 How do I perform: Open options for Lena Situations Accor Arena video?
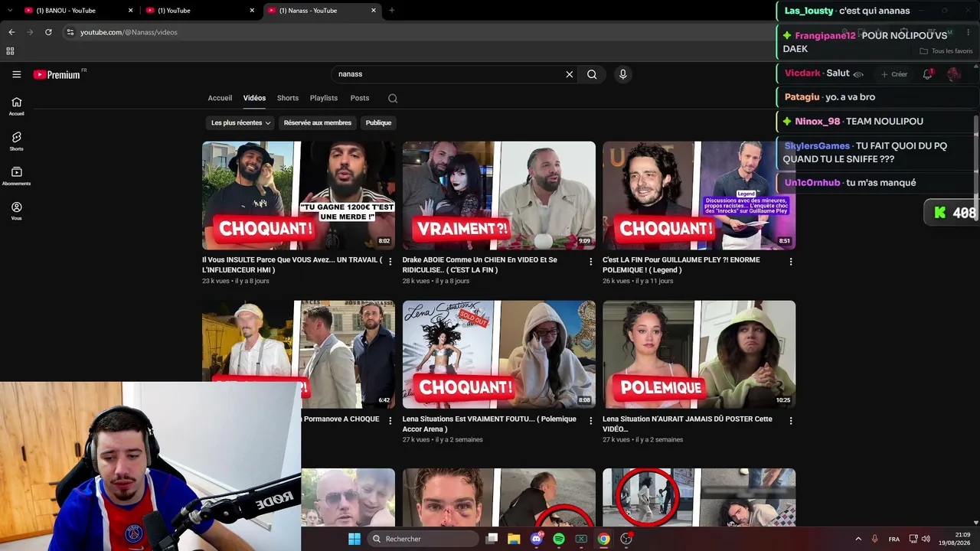click(590, 421)
